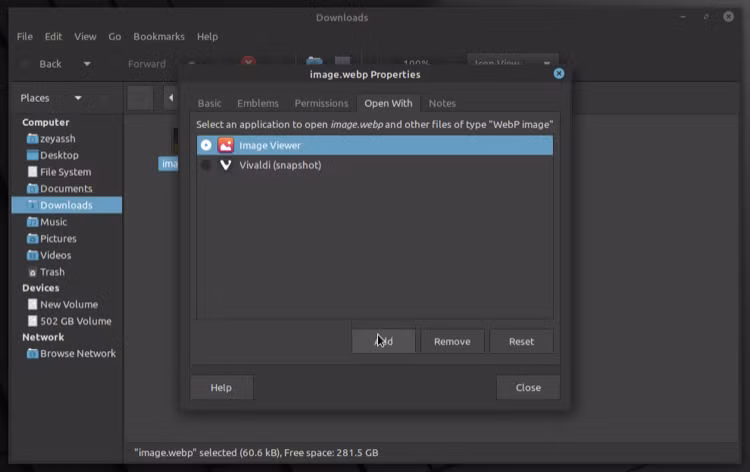The image size is (750, 472).
Task: Click the computer toolbar icon
Action: pos(342,61)
